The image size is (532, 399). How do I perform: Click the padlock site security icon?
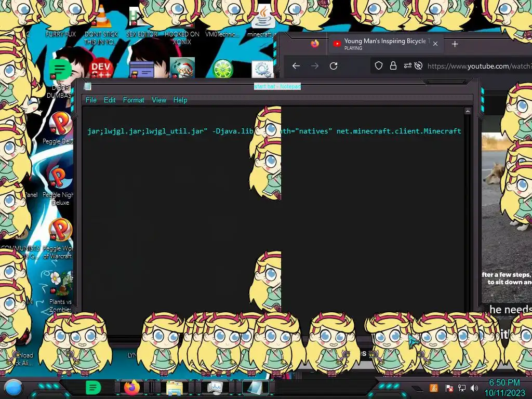[x=393, y=66]
